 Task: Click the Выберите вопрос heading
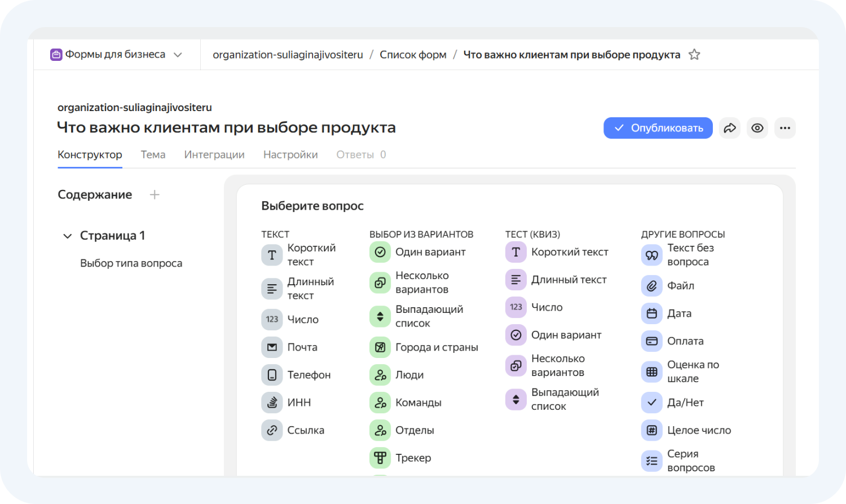click(x=312, y=206)
